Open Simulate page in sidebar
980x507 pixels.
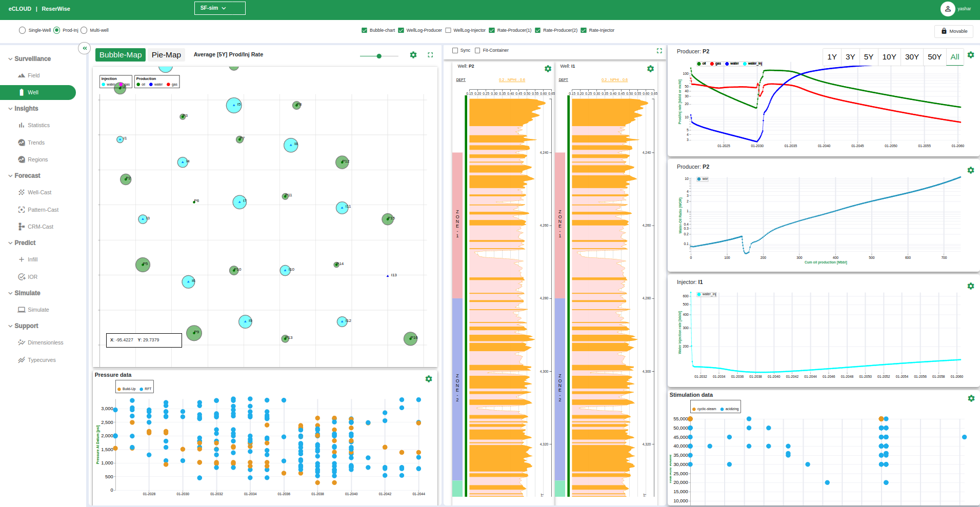click(34, 310)
